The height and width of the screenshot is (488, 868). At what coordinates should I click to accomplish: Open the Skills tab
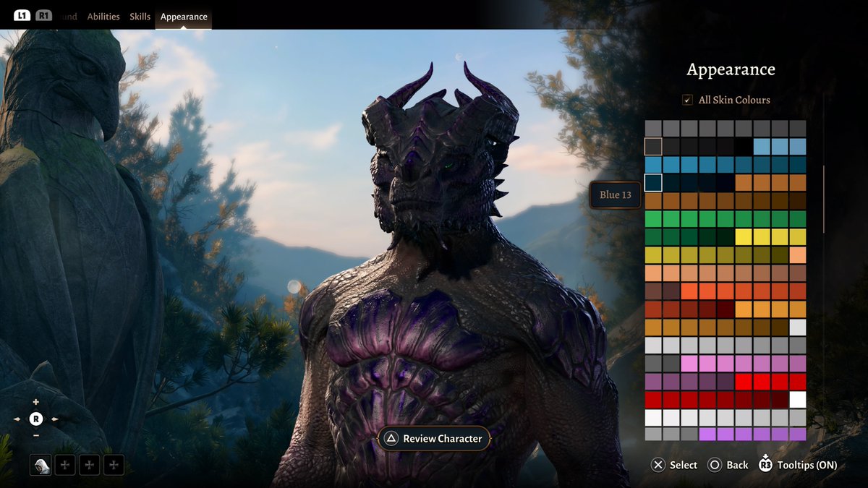click(140, 16)
